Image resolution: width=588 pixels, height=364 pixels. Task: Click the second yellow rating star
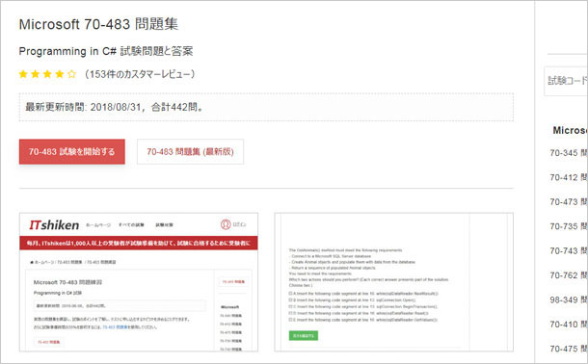[36, 74]
